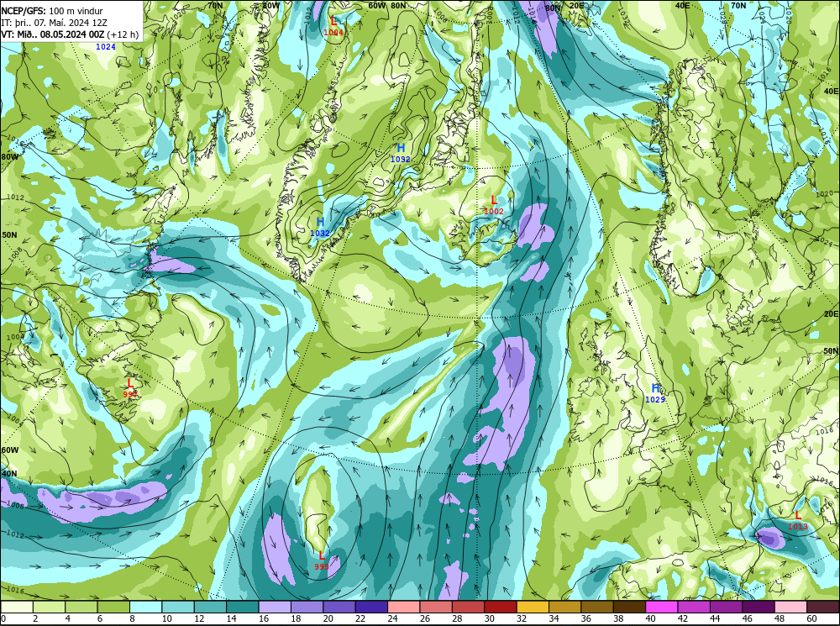Pick the 22–24 dark blue legend swatch
The image size is (840, 626).
[x=371, y=607]
